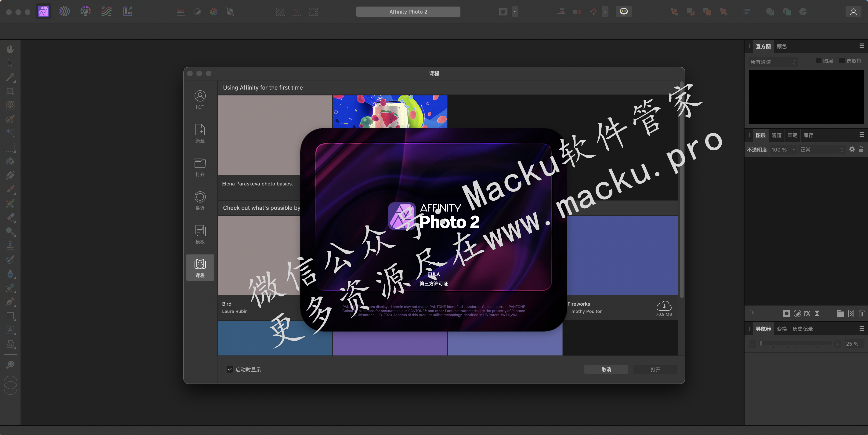Viewport: 868px width, 435px height.
Task: Select the Move tool arrow
Action: (x=10, y=63)
